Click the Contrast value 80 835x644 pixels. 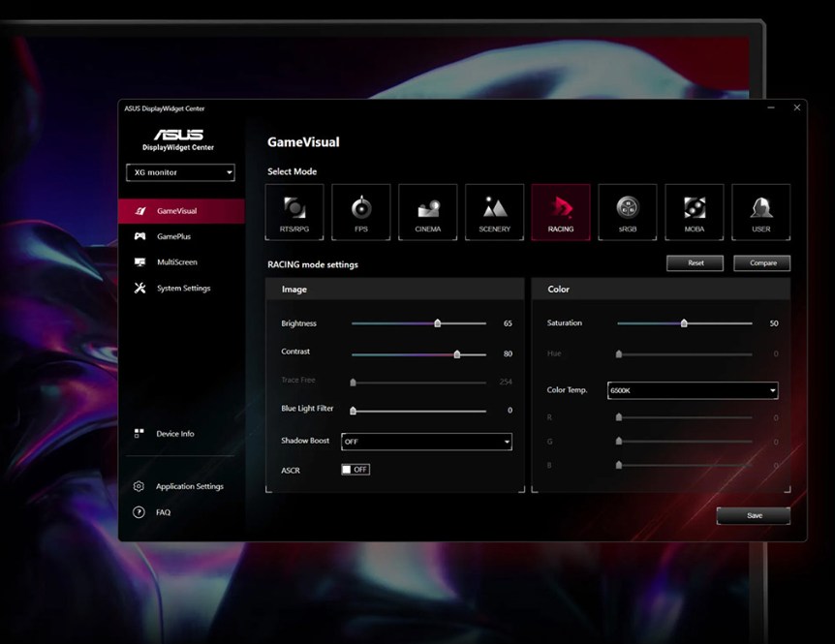(x=508, y=353)
